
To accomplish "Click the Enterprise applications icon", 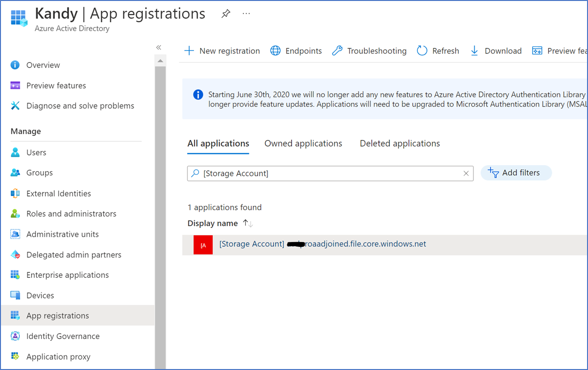I will tap(15, 275).
